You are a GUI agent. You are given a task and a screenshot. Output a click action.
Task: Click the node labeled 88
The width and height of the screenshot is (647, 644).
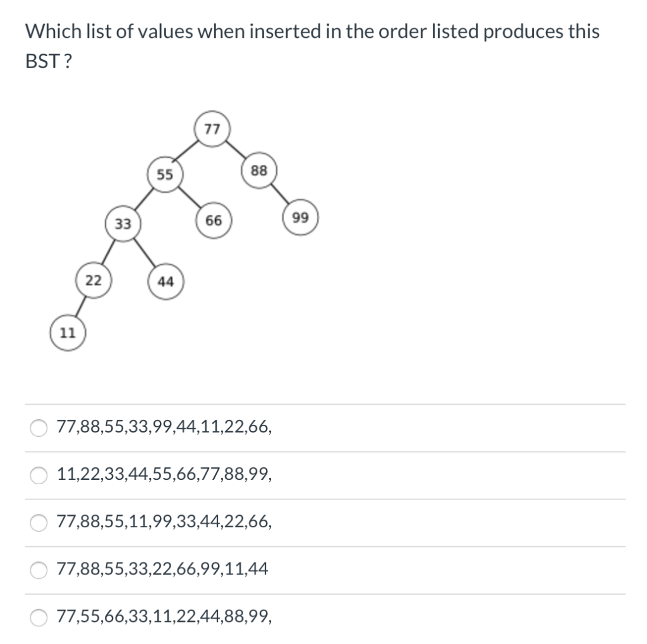258,169
